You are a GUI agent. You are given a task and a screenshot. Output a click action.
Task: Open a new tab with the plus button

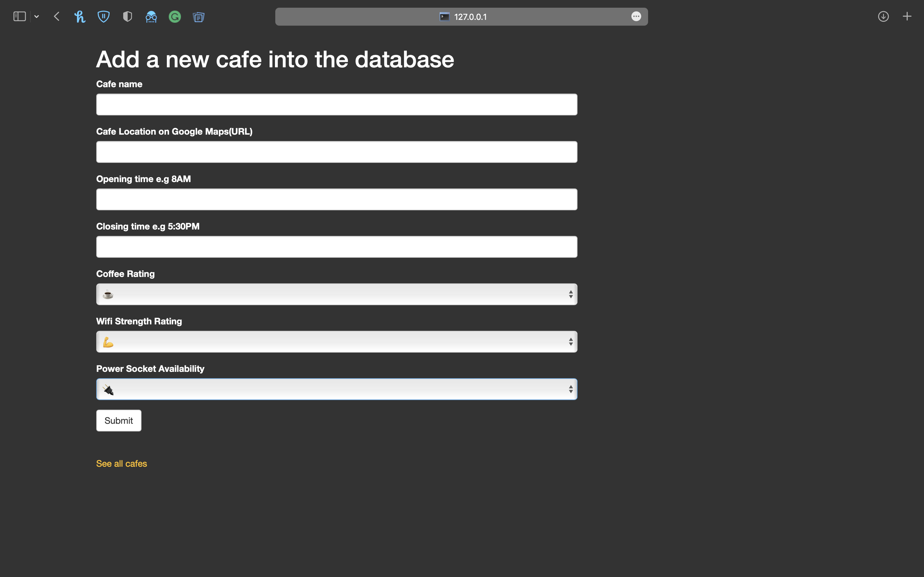point(907,16)
